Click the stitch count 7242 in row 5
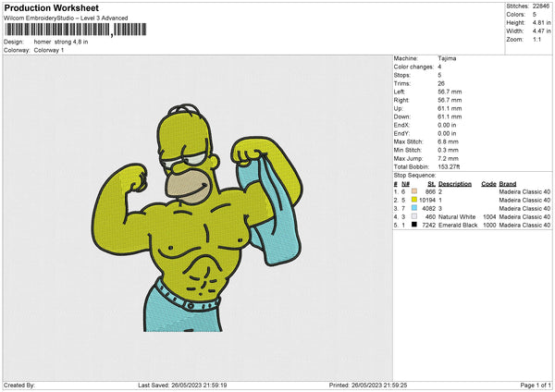The height and width of the screenshot is (392, 555). (x=428, y=225)
